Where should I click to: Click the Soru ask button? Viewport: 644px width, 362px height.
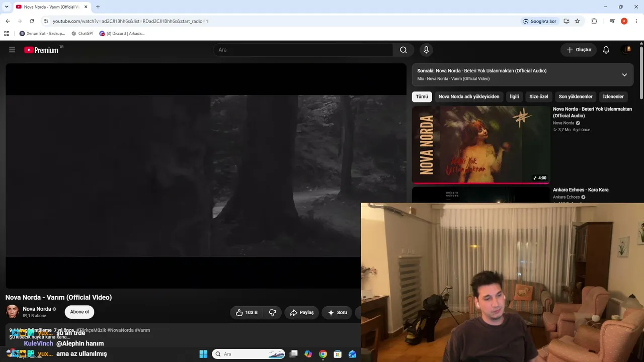click(337, 312)
